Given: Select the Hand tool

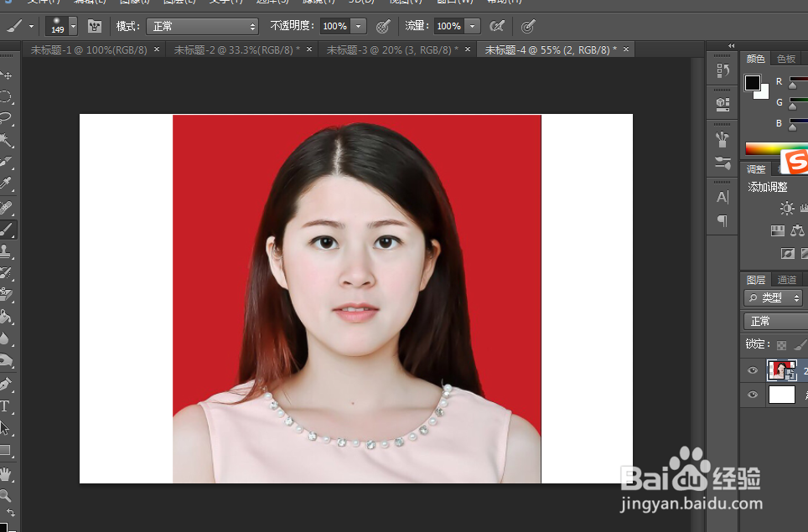Looking at the screenshot, I should click(6, 474).
